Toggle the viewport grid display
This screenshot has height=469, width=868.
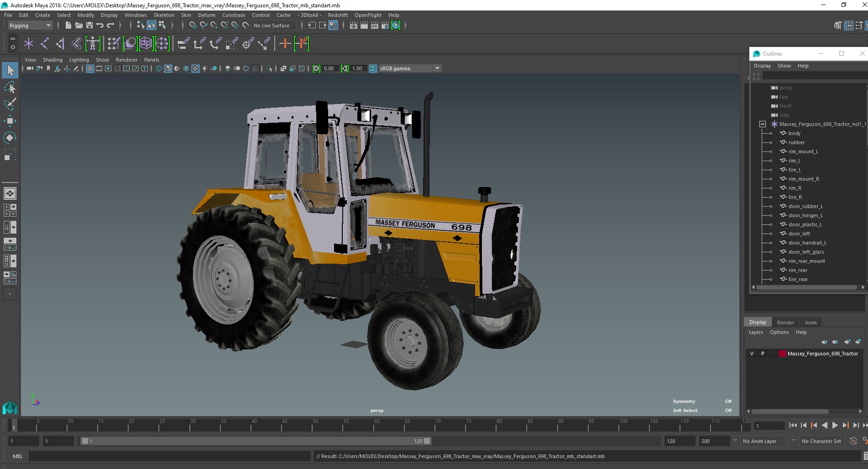(90, 68)
